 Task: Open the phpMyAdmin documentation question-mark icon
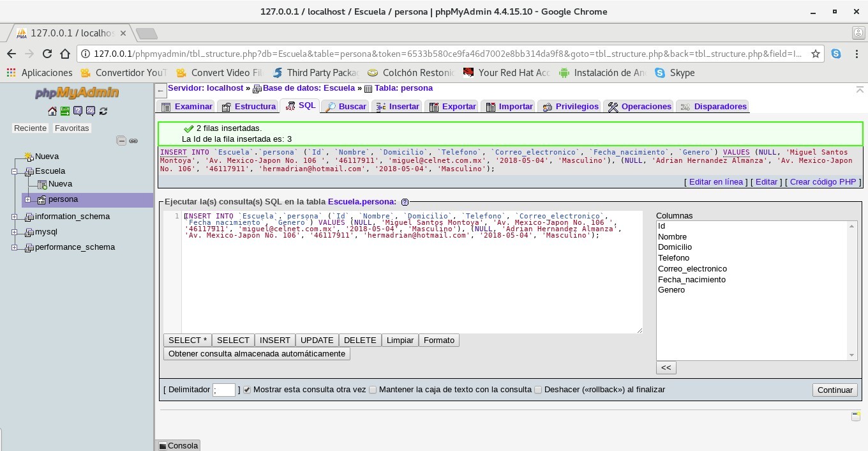click(78, 111)
